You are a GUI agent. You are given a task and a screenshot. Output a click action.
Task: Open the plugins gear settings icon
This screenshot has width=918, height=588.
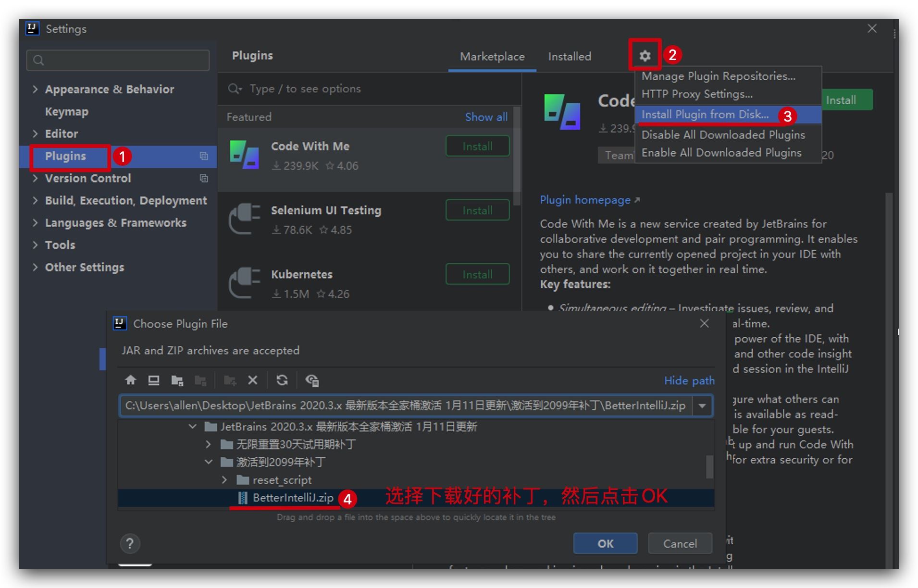click(x=645, y=56)
